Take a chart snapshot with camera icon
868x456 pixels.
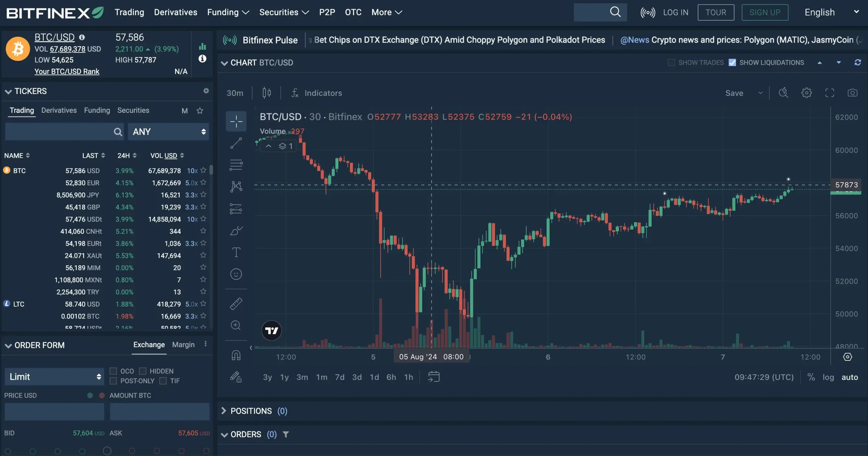pos(853,93)
